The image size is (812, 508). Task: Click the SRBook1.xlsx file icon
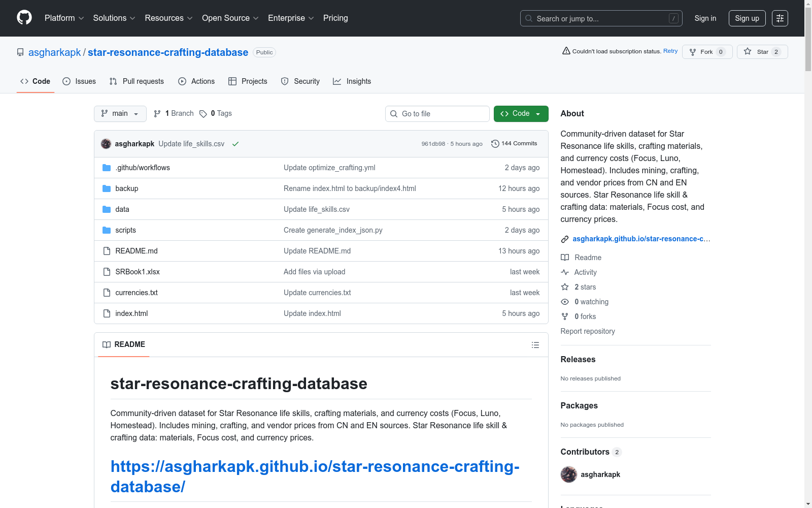(107, 272)
